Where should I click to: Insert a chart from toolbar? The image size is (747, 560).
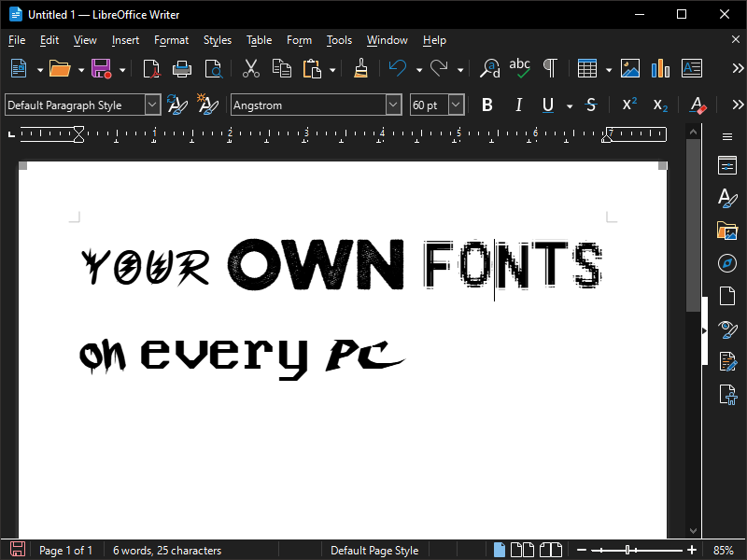pos(660,68)
